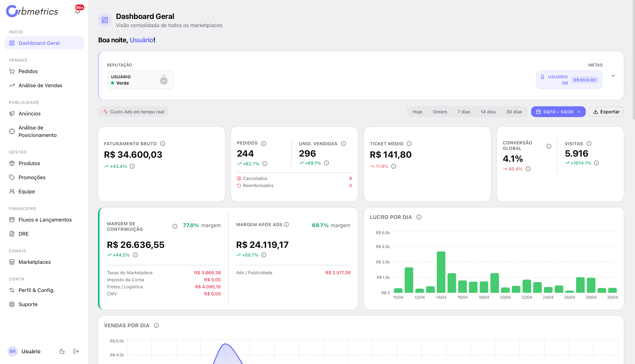
Task: Click Fretes / Logística value R$ 4.095,10
Action: pyautogui.click(x=208, y=287)
